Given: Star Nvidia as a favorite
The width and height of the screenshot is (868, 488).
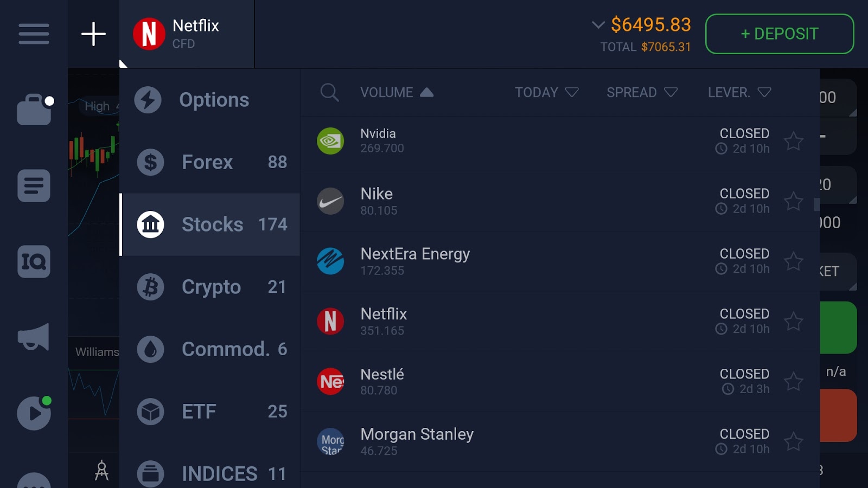Looking at the screenshot, I should point(794,141).
